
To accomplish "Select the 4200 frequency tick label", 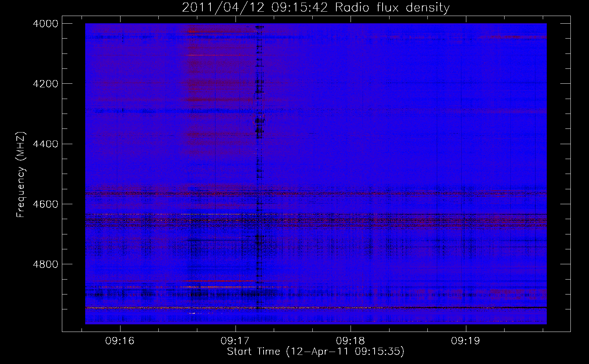I will (46, 84).
